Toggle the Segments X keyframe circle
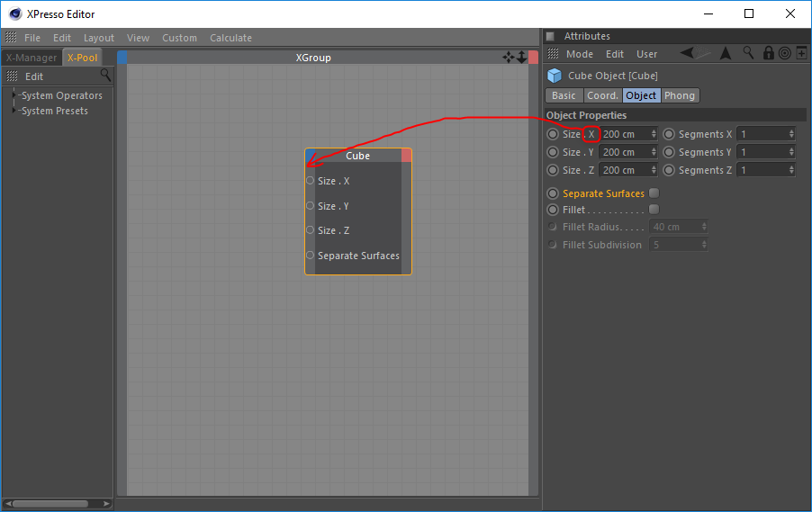The height and width of the screenshot is (512, 812). 669,134
